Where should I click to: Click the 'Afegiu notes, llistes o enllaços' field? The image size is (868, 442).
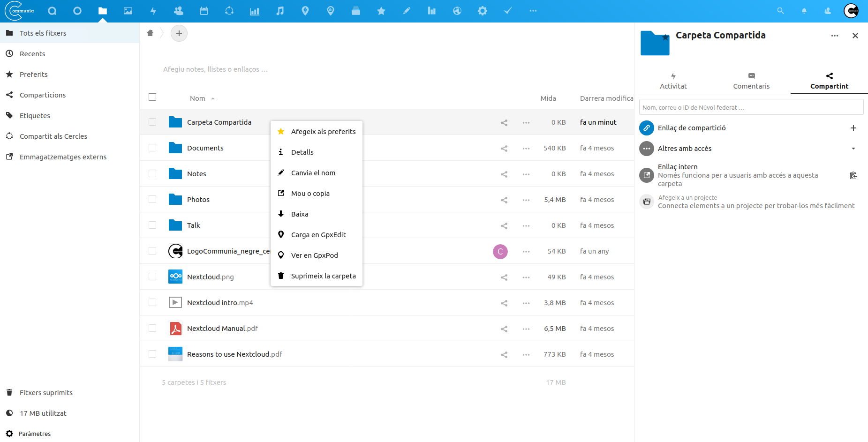[x=215, y=69]
